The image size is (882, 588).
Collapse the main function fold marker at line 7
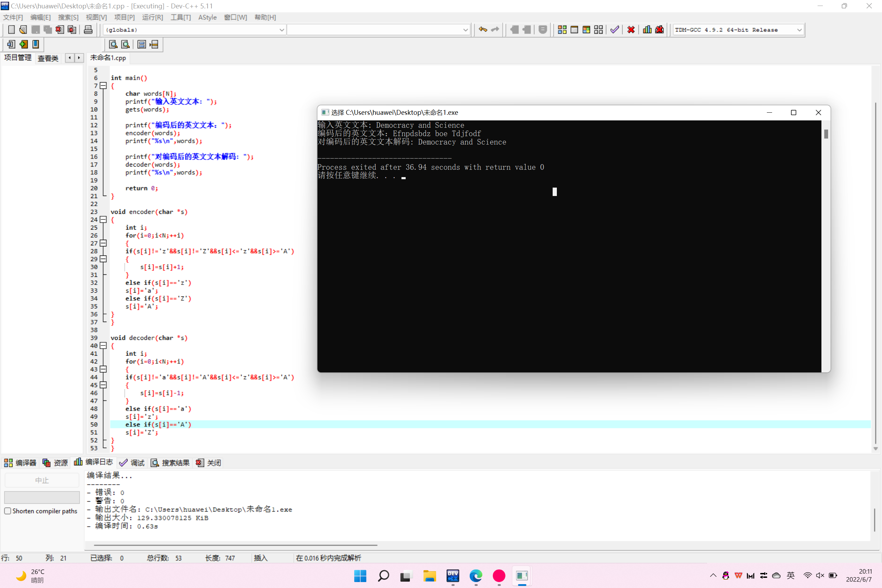103,85
